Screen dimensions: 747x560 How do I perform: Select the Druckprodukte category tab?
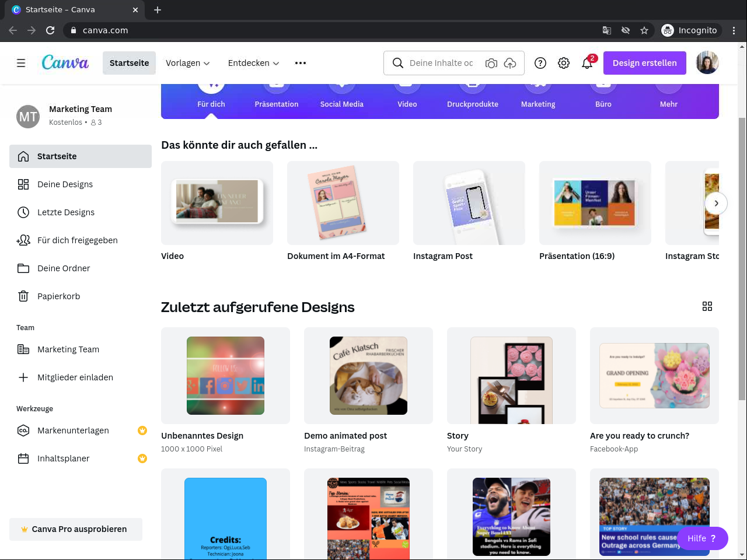point(473,96)
